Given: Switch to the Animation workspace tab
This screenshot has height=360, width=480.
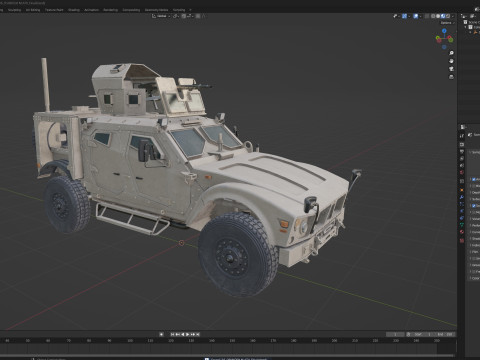Looking at the screenshot, I should point(92,10).
